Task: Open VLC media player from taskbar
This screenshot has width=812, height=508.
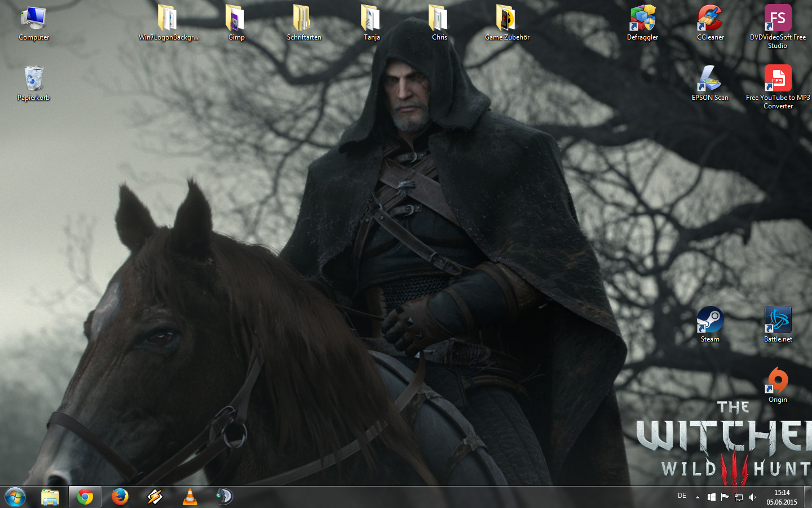Action: (x=190, y=497)
